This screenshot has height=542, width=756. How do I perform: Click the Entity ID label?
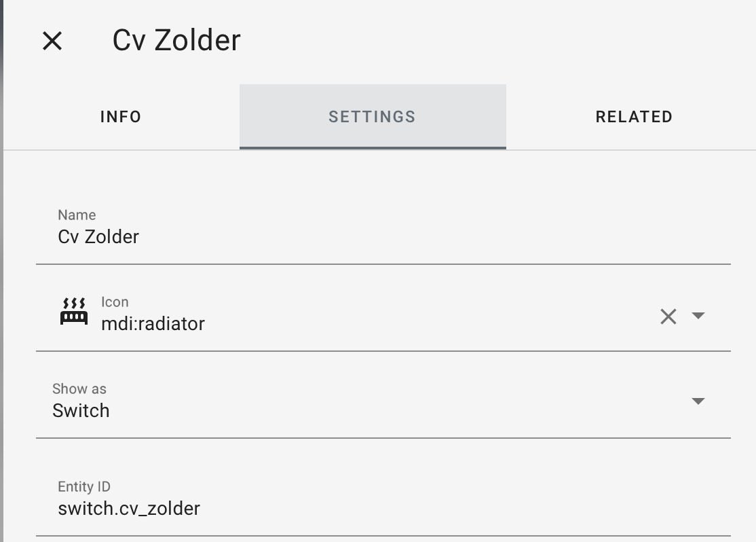click(x=84, y=486)
